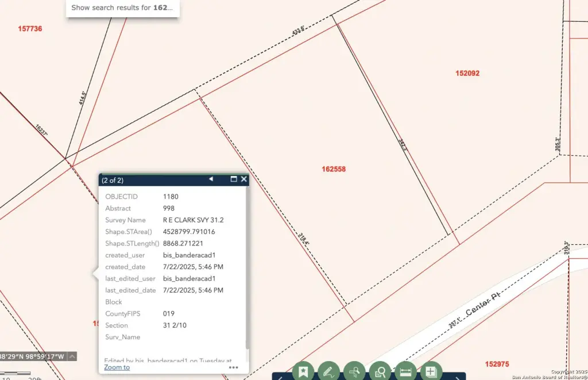
Task: Click the Zoom to link
Action: click(117, 367)
